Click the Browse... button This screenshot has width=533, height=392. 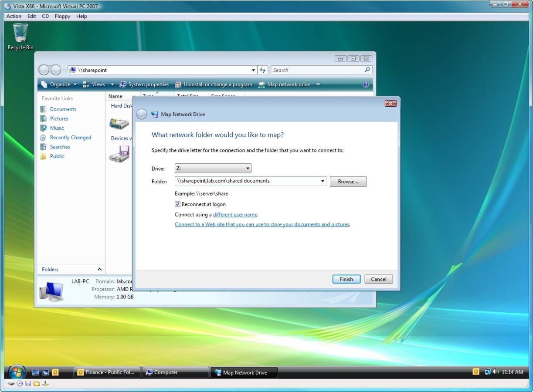(x=348, y=182)
